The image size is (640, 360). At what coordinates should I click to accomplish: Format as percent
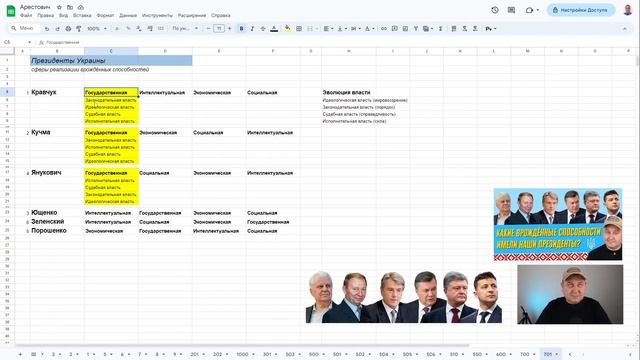coord(128,29)
